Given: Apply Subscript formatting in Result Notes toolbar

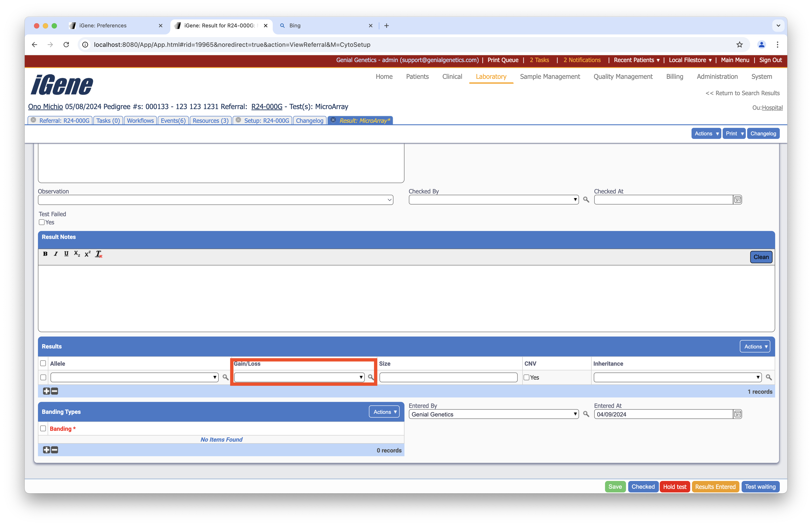Looking at the screenshot, I should pos(77,254).
